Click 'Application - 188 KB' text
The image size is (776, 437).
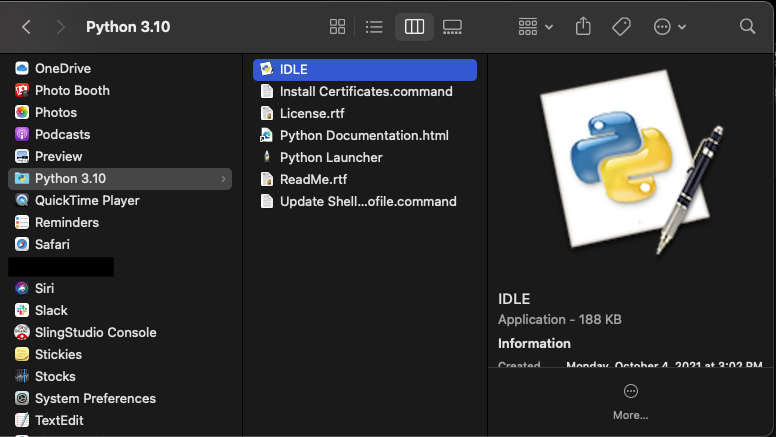(x=560, y=320)
